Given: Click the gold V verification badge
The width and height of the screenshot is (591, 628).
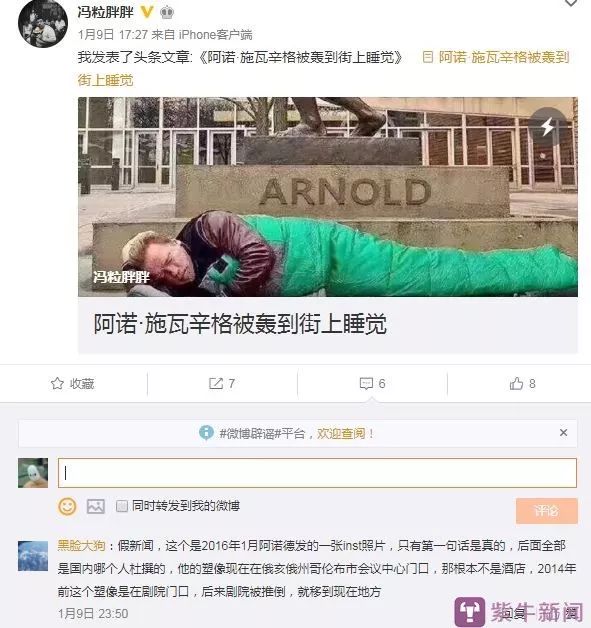Looking at the screenshot, I should [x=147, y=12].
